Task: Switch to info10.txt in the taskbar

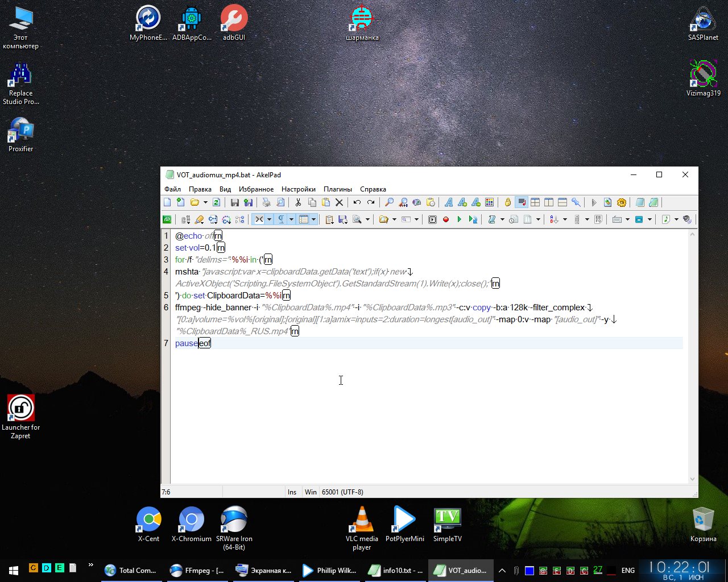Action: coord(396,570)
